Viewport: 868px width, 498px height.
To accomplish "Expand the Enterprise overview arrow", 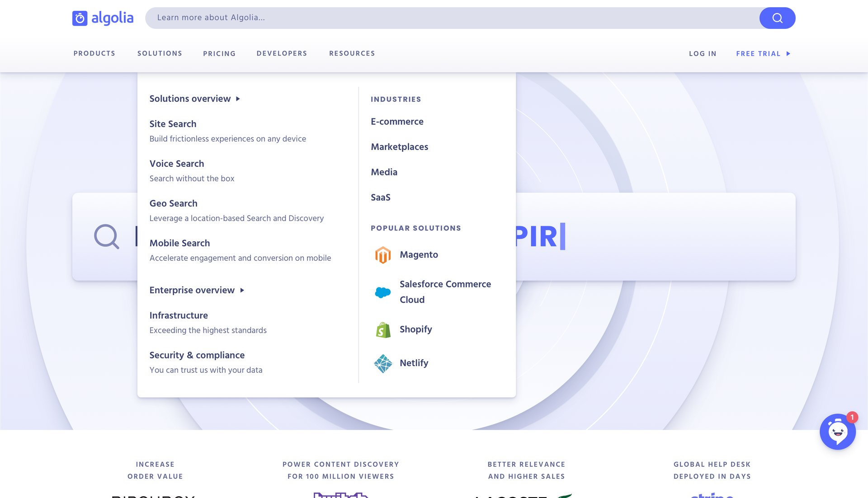I will [x=242, y=291].
